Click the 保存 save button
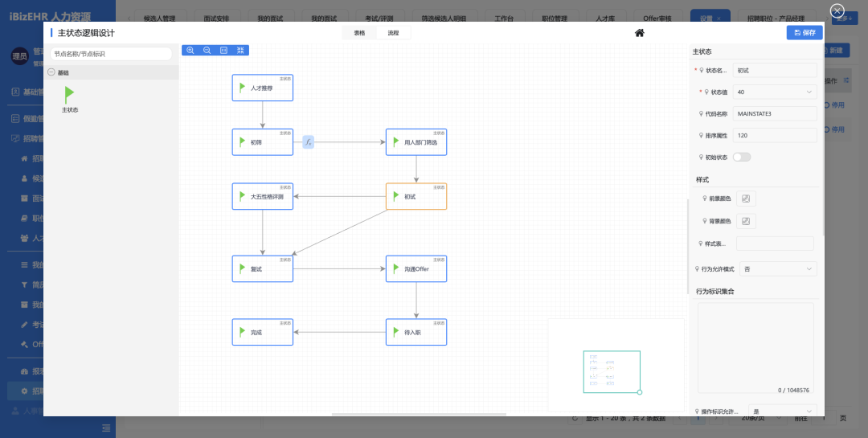Viewport: 868px width, 438px height. (805, 33)
